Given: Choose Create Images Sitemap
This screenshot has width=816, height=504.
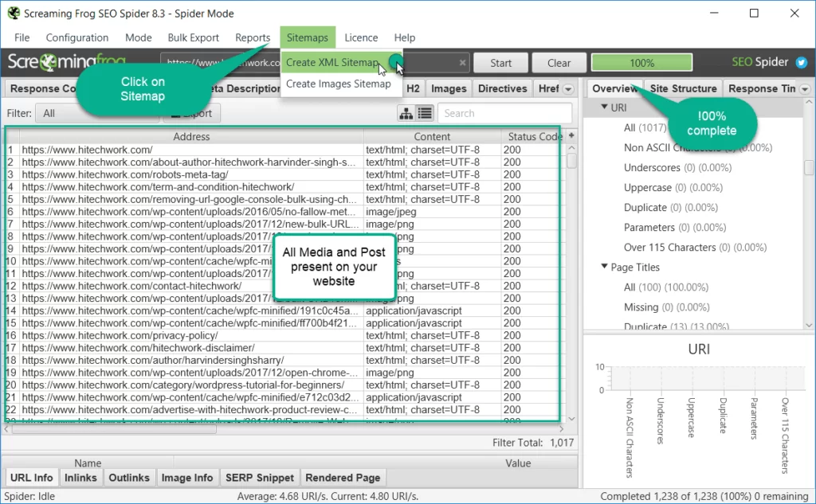Looking at the screenshot, I should point(341,84).
